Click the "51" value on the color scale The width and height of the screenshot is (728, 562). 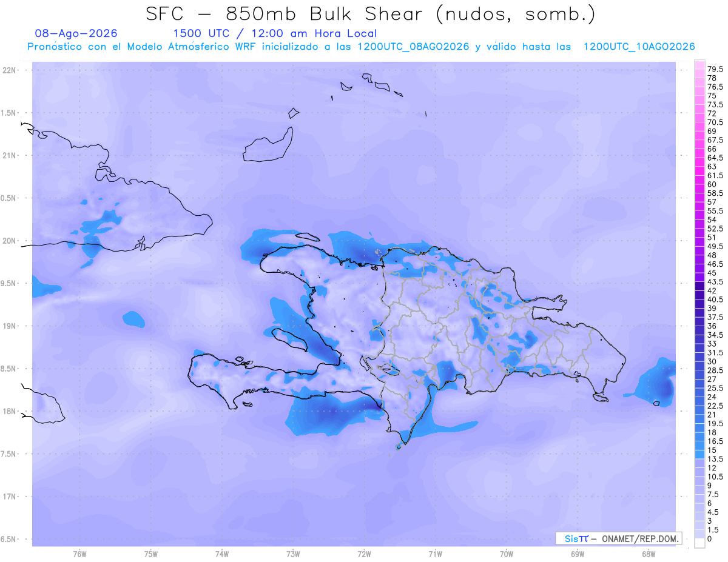click(x=712, y=237)
